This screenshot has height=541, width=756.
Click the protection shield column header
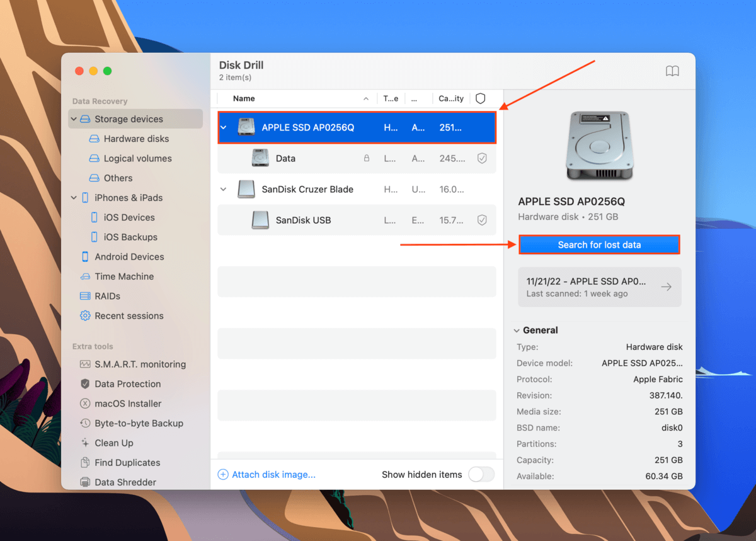tap(481, 98)
